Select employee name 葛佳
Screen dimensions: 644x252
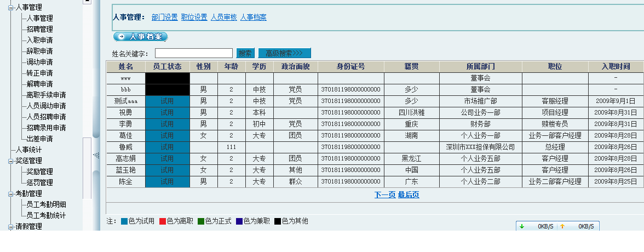126,135
